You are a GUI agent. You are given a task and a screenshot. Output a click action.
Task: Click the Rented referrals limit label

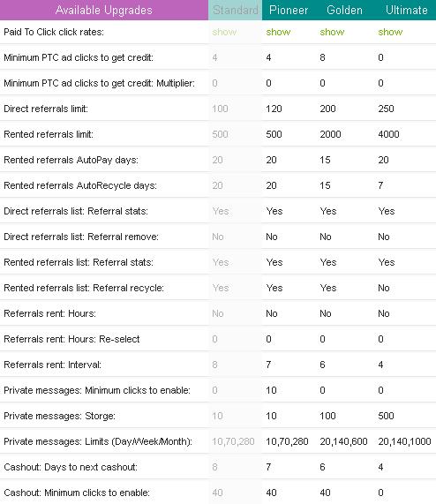coord(49,134)
